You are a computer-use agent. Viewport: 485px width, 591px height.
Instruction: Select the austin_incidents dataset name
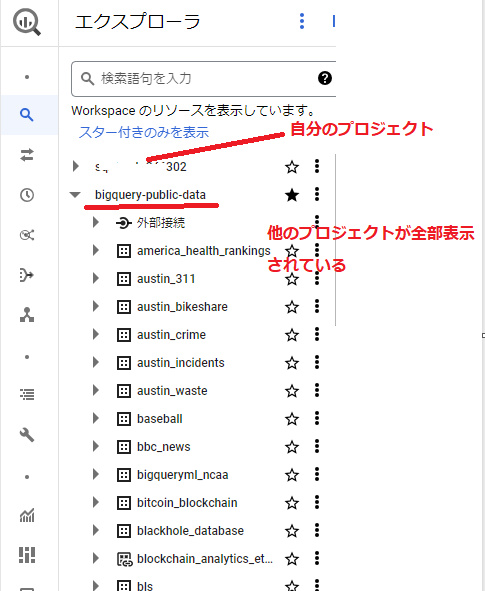coord(181,363)
